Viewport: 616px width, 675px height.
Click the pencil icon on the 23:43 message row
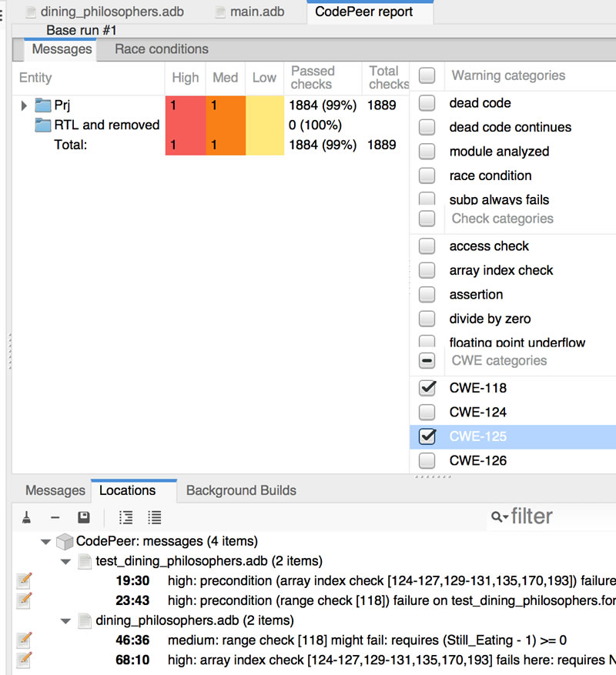coord(24,600)
